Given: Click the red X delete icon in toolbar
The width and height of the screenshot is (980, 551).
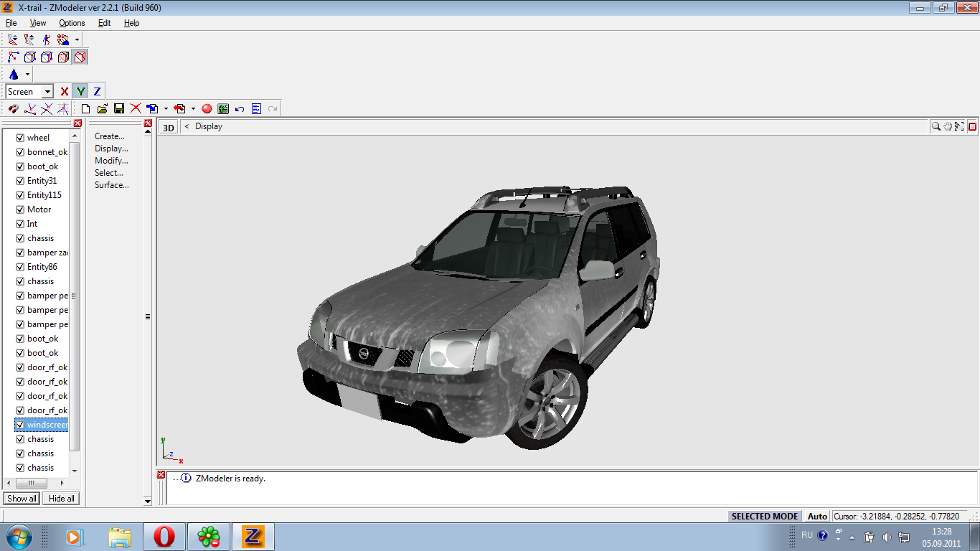Looking at the screenshot, I should tap(136, 109).
